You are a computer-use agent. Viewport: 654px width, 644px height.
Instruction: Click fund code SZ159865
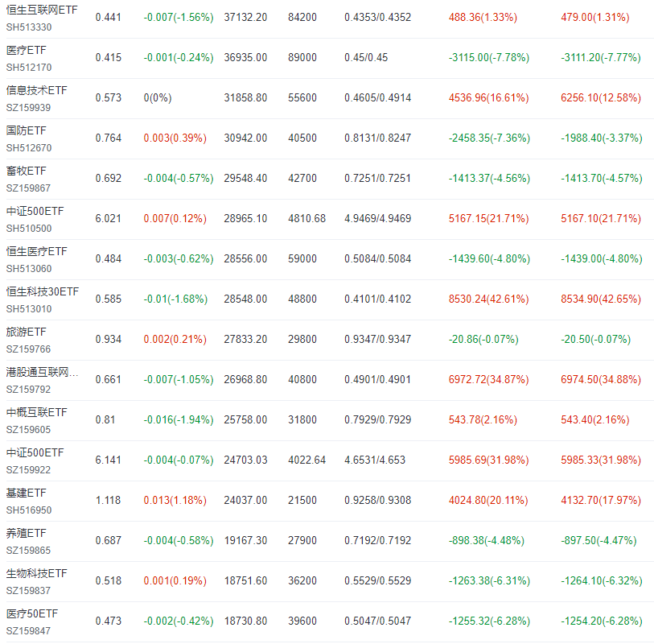pyautogui.click(x=28, y=551)
